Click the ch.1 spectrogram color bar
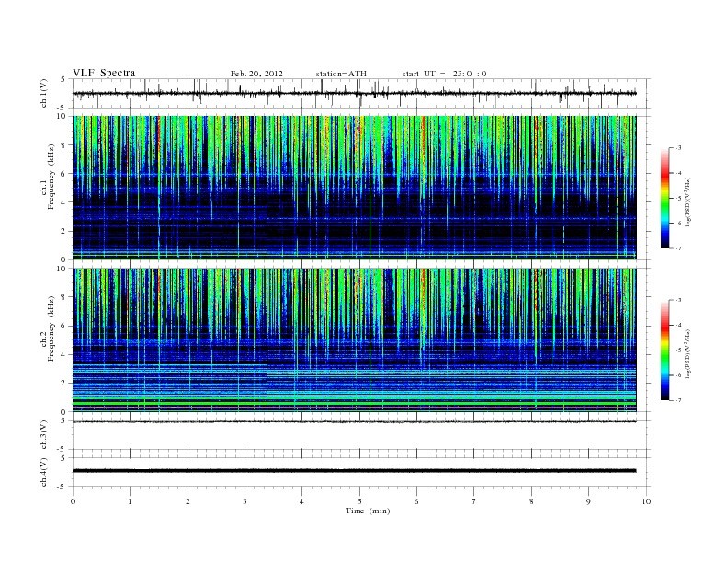 pyautogui.click(x=665, y=198)
